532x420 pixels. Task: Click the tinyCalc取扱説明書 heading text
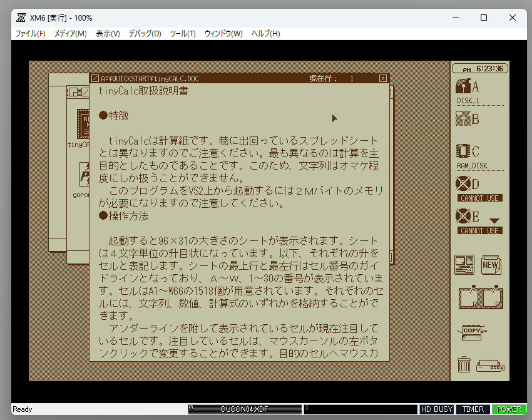143,91
